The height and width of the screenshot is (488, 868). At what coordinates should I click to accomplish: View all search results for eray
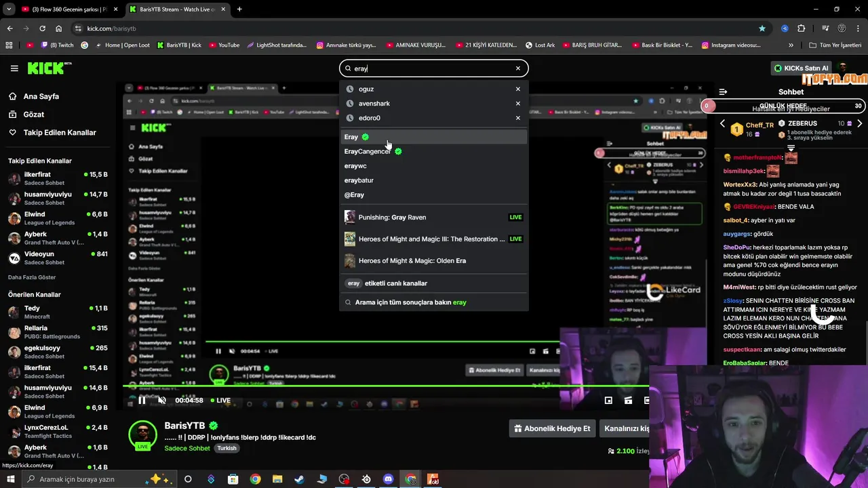(x=434, y=302)
